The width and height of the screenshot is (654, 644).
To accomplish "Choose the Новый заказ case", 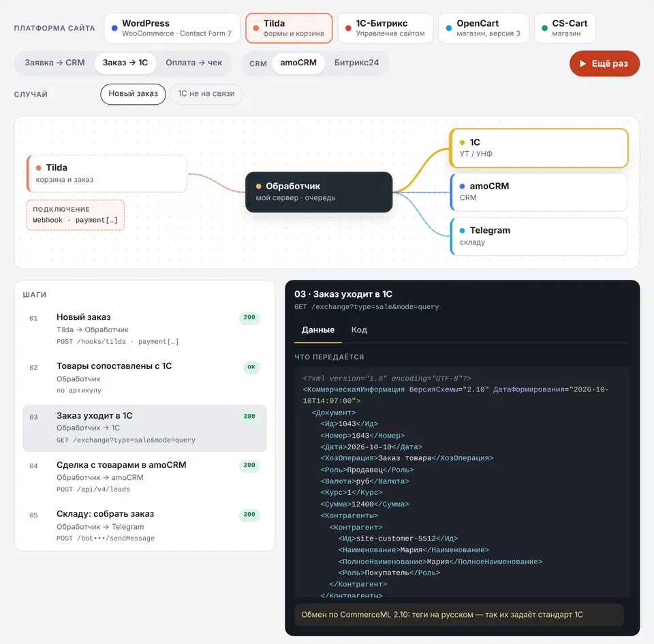I will click(133, 94).
